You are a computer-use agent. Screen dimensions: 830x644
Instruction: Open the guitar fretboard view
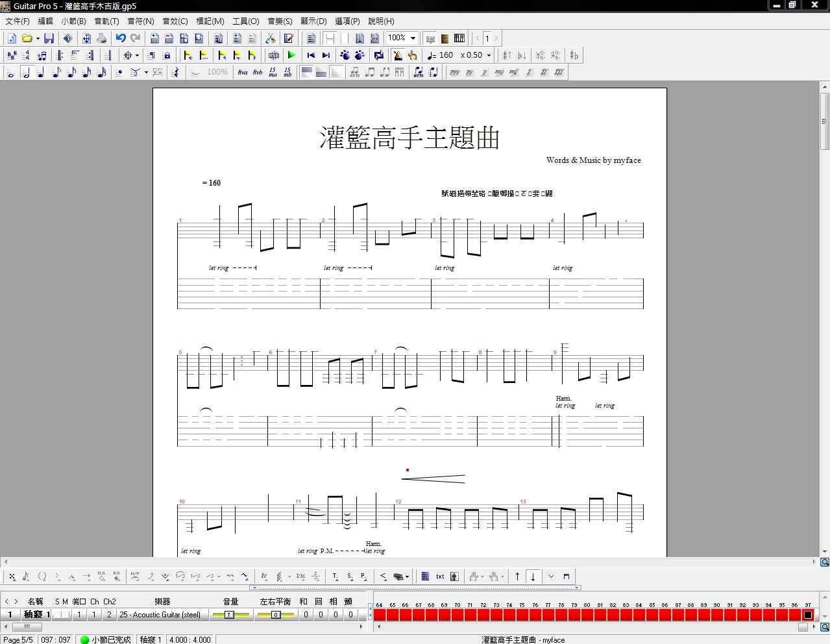pyautogui.click(x=445, y=38)
